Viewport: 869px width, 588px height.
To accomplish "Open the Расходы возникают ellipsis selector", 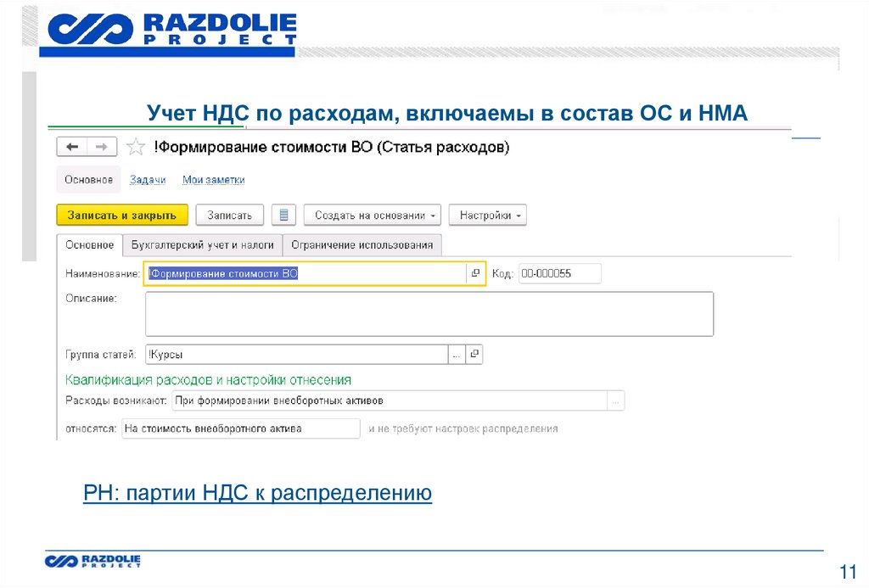I will (616, 400).
